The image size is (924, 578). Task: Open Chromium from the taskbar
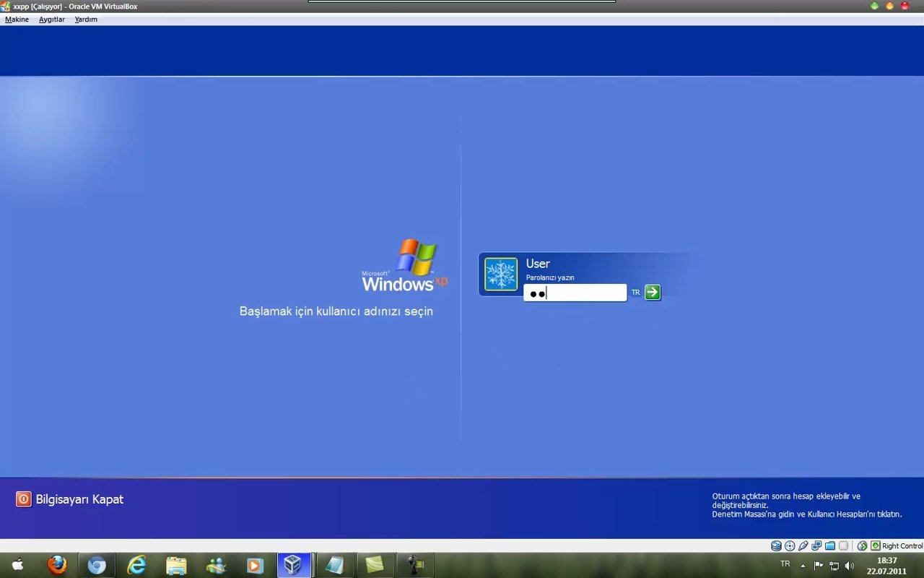click(x=97, y=565)
